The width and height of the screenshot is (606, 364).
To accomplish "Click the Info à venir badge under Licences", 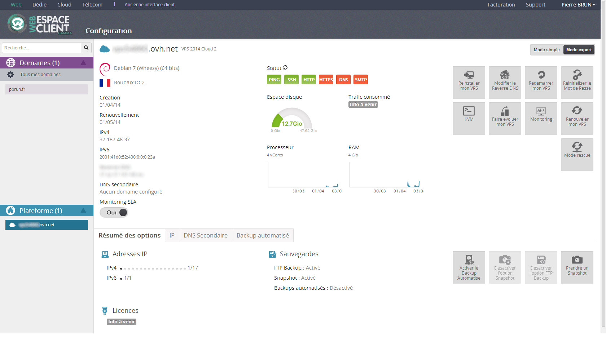I will [122, 322].
